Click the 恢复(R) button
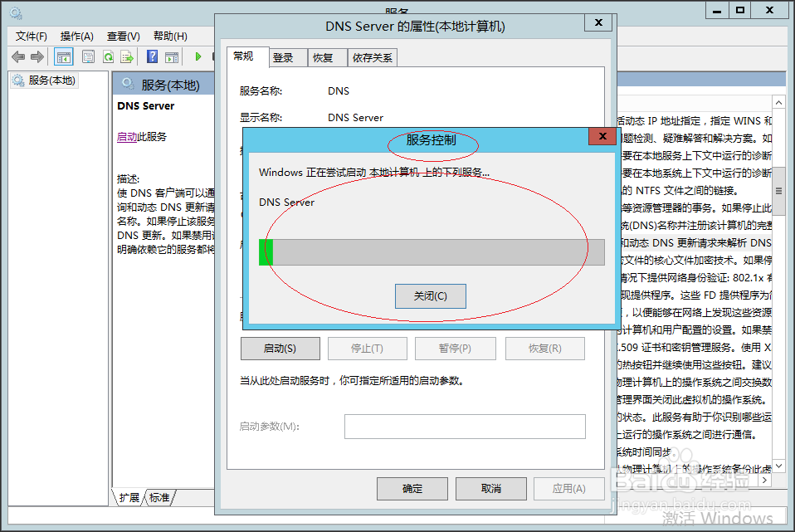This screenshot has height=532, width=795. click(545, 349)
